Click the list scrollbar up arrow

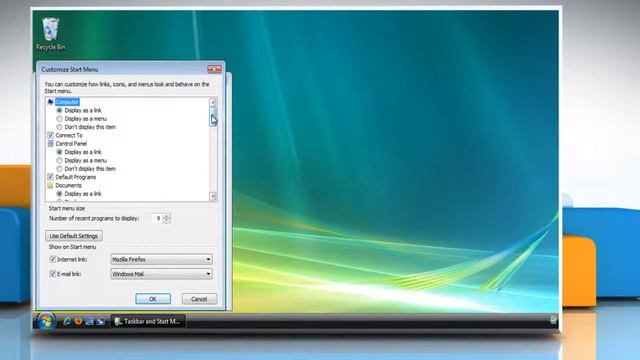pyautogui.click(x=213, y=102)
